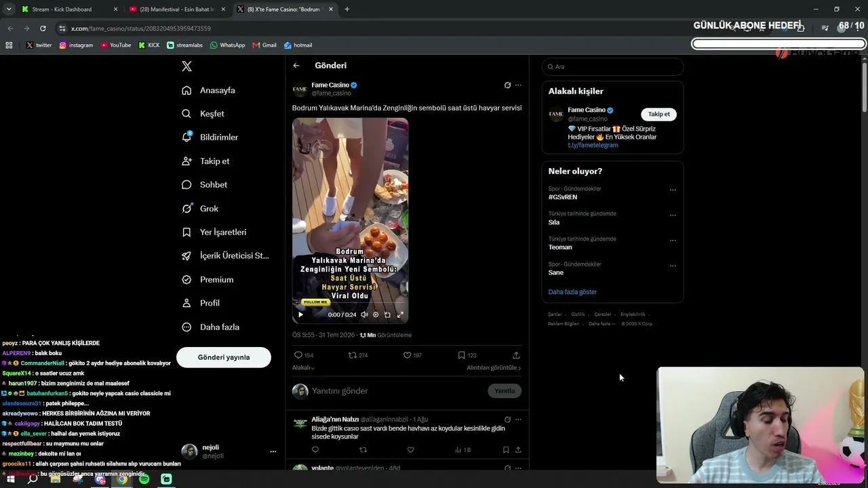
Task: Share the Fame Casino post
Action: [x=516, y=355]
